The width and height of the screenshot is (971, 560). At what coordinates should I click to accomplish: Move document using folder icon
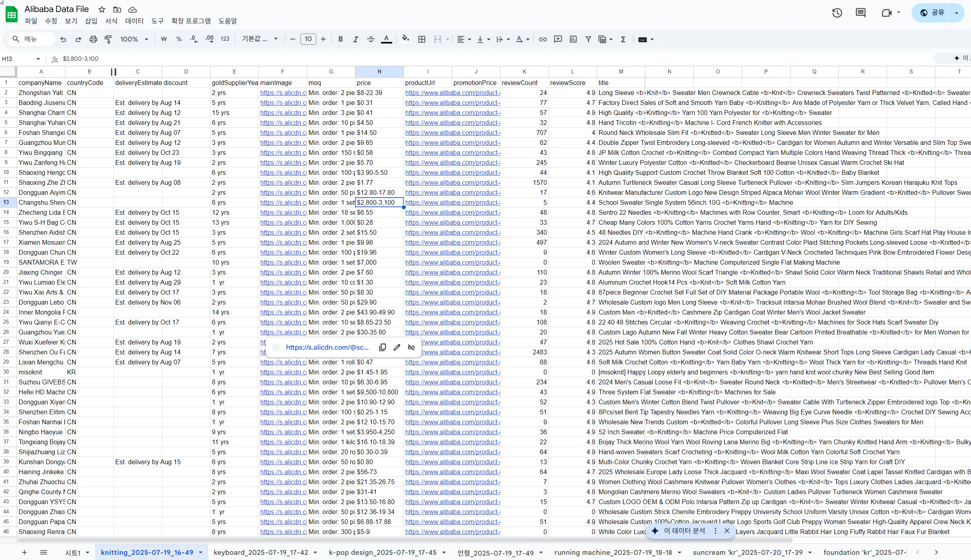117,10
